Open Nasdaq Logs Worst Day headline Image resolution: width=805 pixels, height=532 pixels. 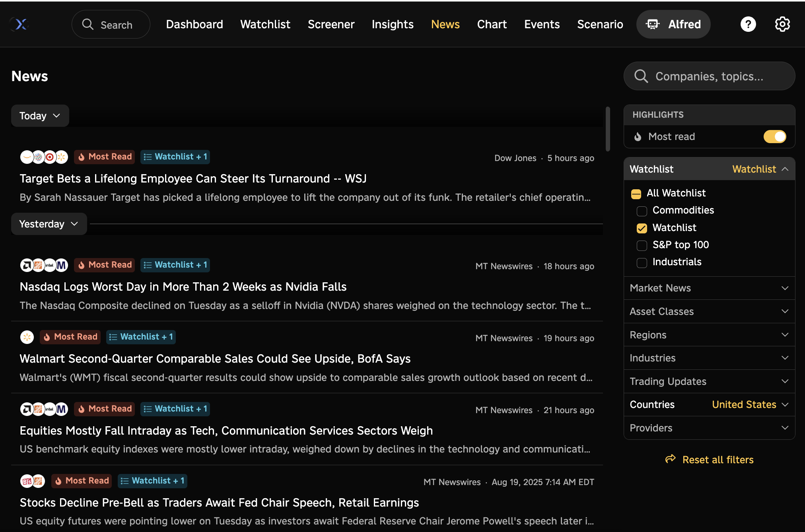183,287
